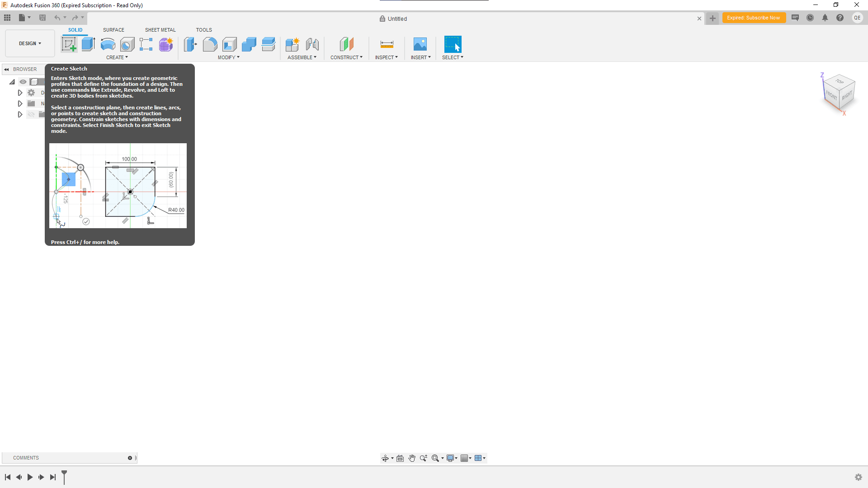Click the Expired: Subscribe Now button

tap(754, 18)
